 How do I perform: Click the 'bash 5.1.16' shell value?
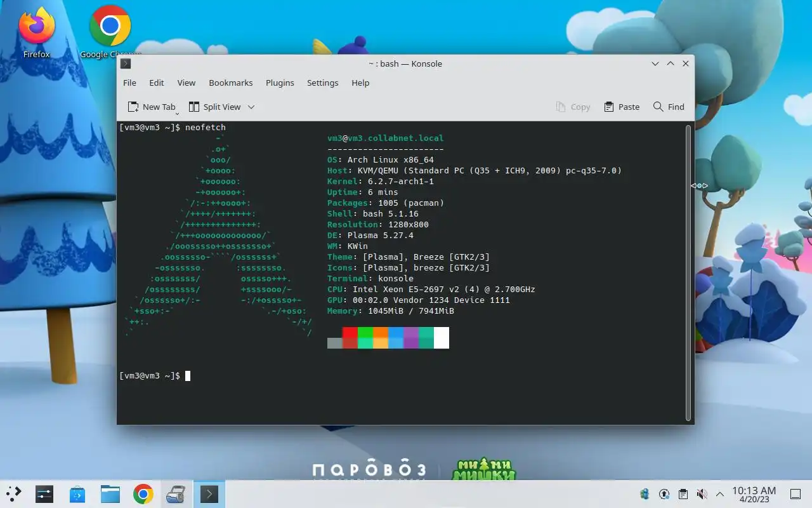point(391,214)
